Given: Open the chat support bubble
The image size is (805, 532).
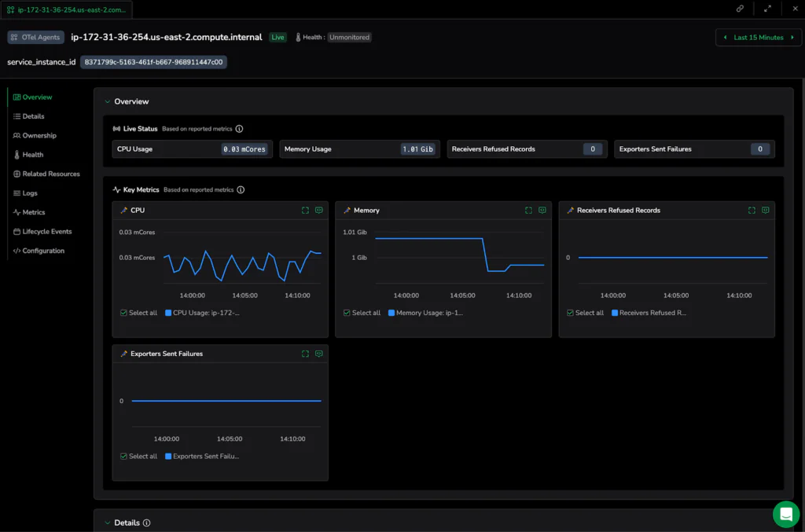Looking at the screenshot, I should point(786,514).
